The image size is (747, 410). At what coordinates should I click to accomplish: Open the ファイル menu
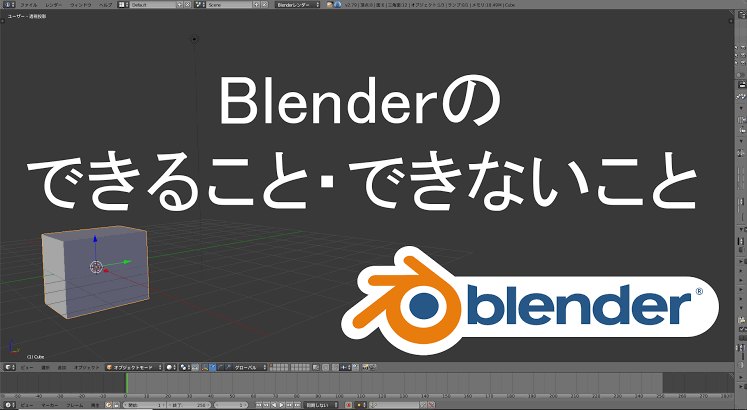(x=29, y=5)
